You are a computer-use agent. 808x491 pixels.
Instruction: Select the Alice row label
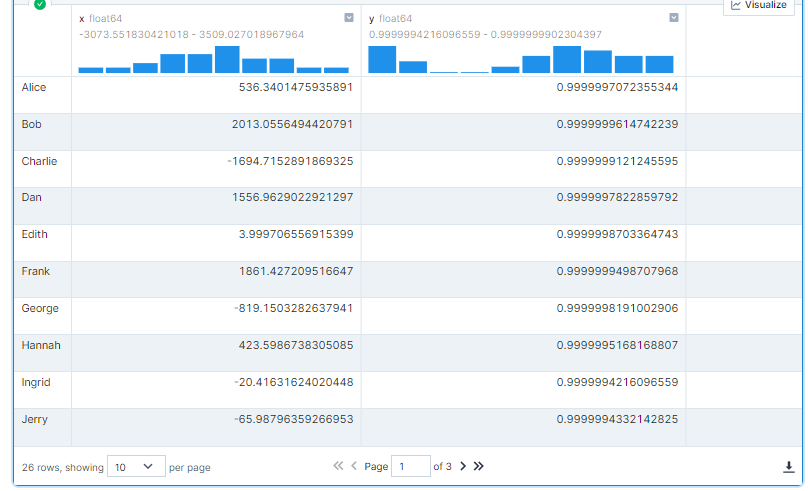tap(34, 88)
